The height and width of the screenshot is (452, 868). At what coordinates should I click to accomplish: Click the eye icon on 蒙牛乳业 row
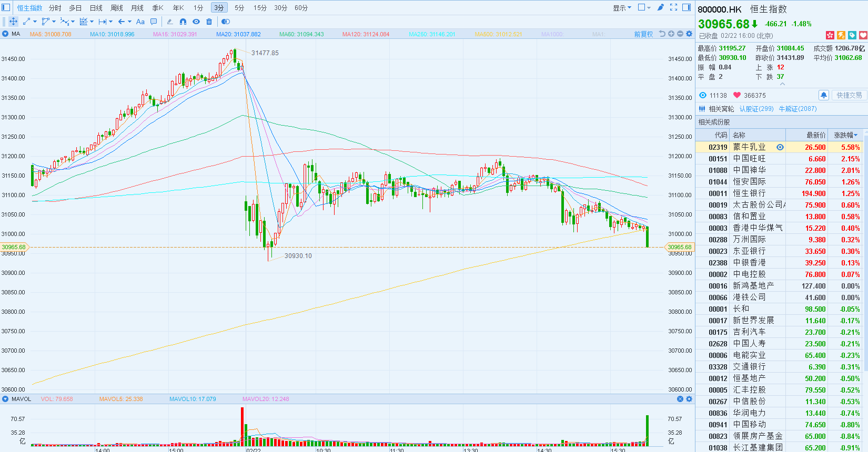coord(780,147)
